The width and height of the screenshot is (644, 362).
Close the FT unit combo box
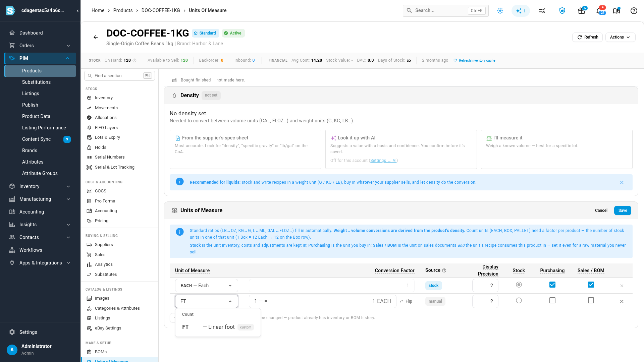(230, 301)
